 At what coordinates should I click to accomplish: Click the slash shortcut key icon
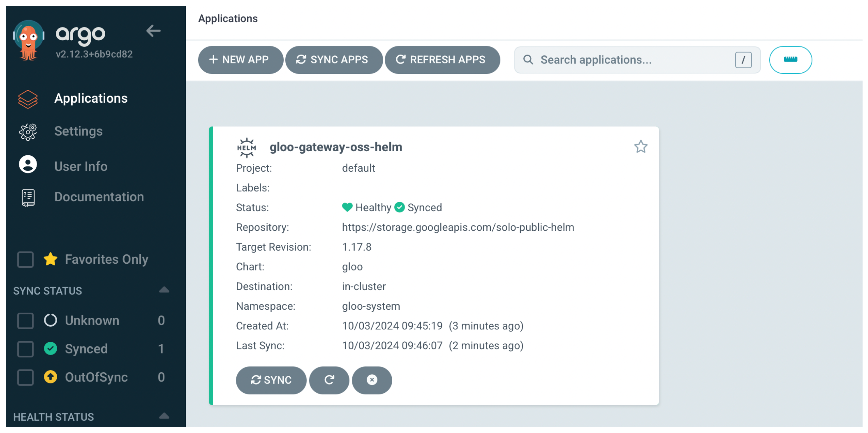[x=743, y=60]
